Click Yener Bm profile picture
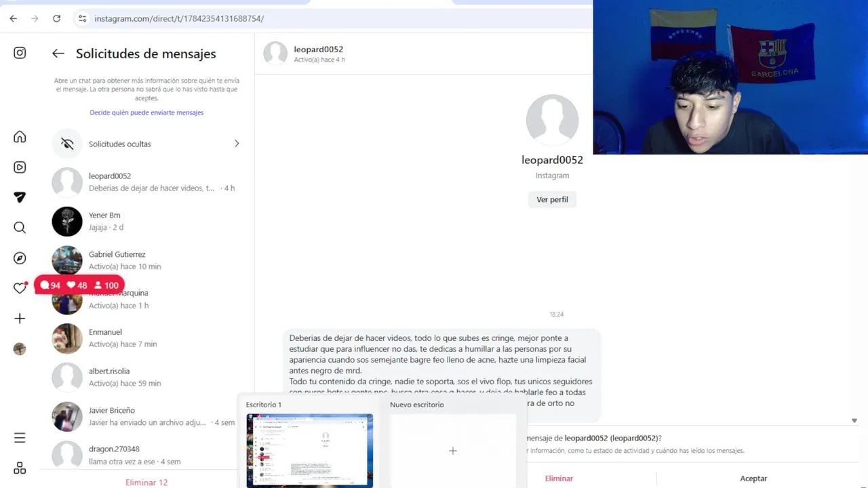868x488 pixels. 67,221
